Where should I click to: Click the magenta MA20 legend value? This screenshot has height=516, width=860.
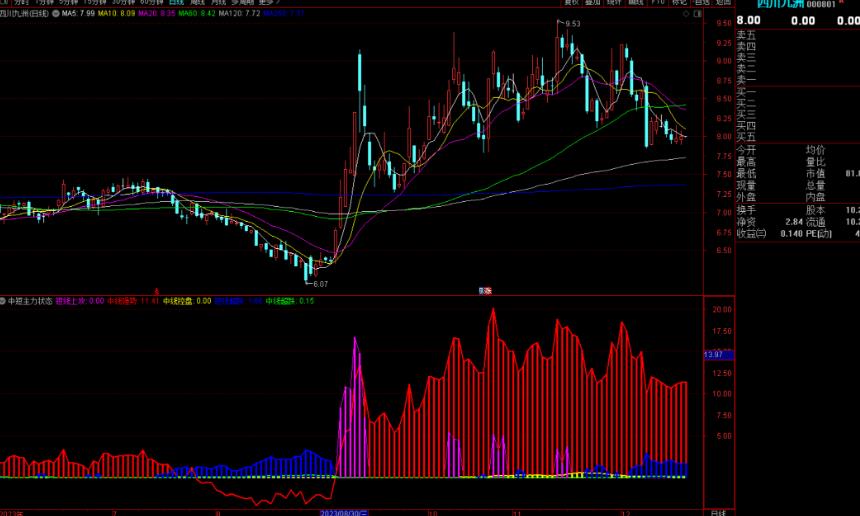pyautogui.click(x=156, y=13)
